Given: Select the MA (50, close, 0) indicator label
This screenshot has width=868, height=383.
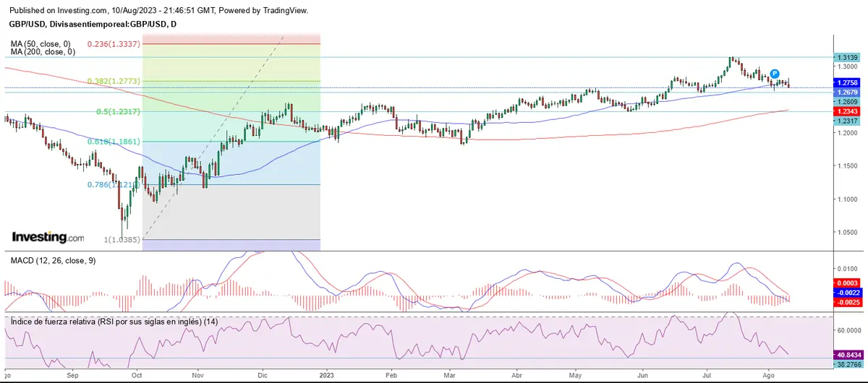Looking at the screenshot, I should click(x=42, y=43).
